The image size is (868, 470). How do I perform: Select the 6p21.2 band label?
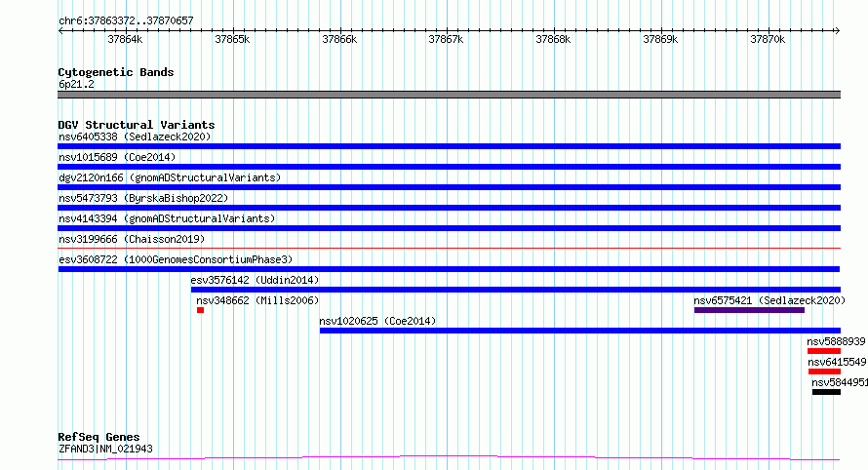click(x=76, y=84)
